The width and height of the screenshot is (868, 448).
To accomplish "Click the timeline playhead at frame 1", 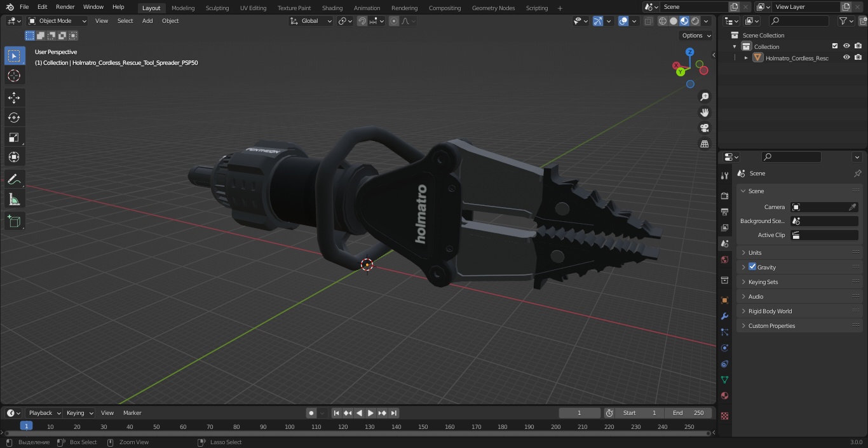I will 26,426.
